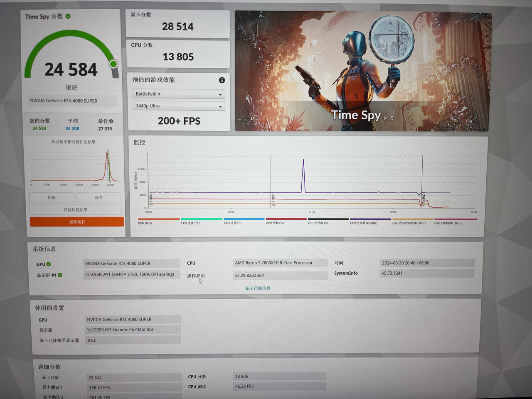Viewport: 532px width, 399px height.
Task: Toggle the GPU 温度 series visibility
Action: coord(244,219)
